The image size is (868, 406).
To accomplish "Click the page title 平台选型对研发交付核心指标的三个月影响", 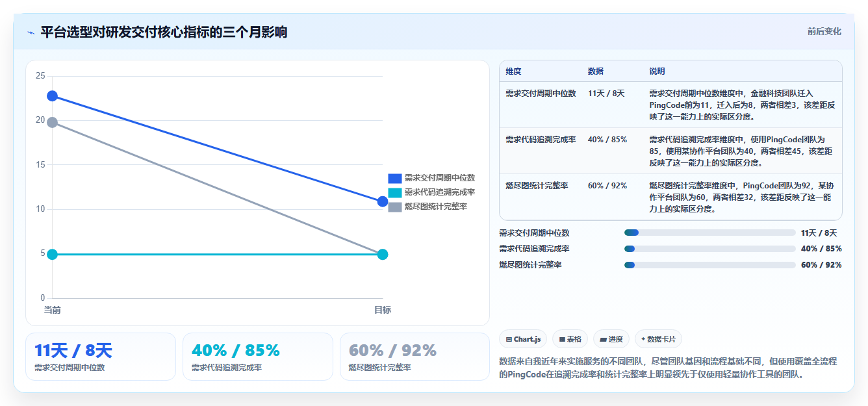I will point(164,32).
